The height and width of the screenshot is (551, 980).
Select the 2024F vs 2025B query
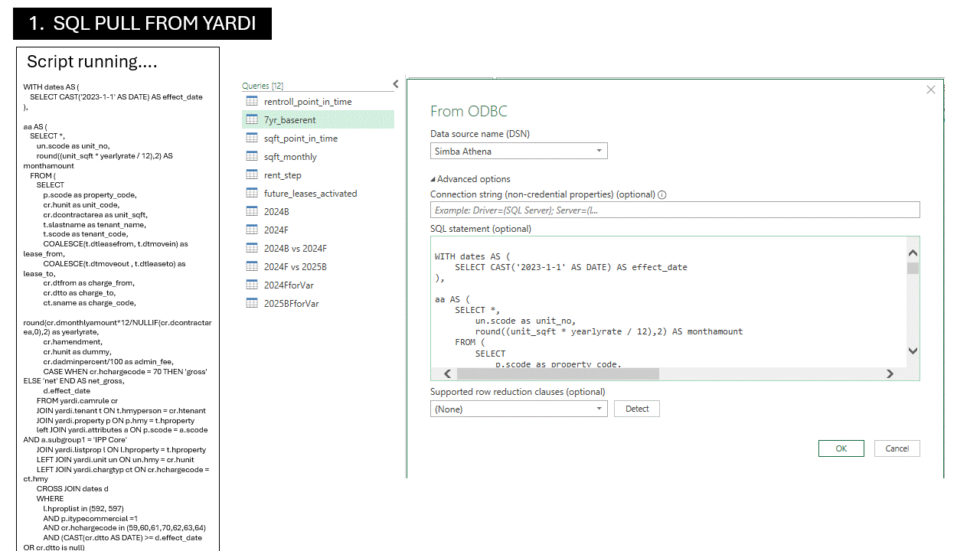(x=295, y=267)
